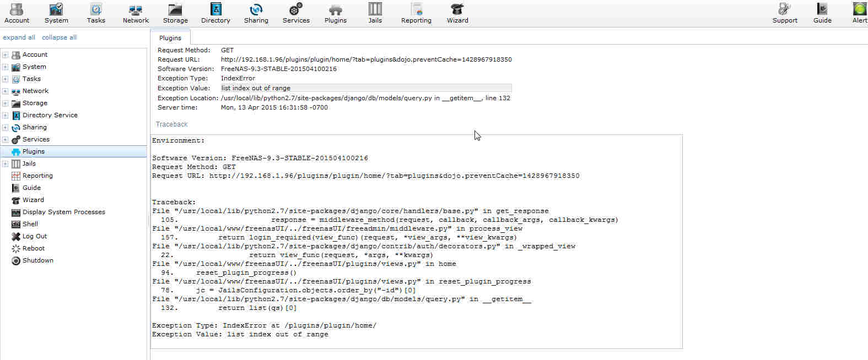868x360 pixels.
Task: Open Tasks in the top toolbar
Action: point(96,13)
